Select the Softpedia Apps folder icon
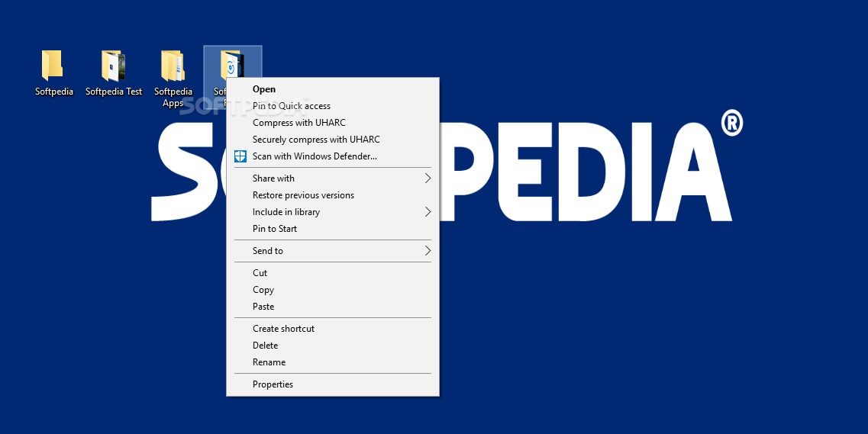Screen dimensions: 868x434 (173, 66)
